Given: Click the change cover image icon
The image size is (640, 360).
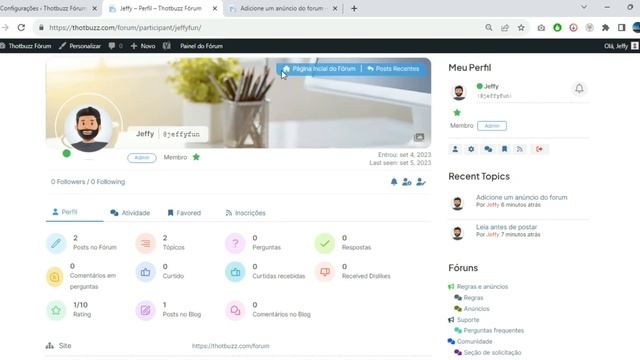Looking at the screenshot, I should coord(419,137).
